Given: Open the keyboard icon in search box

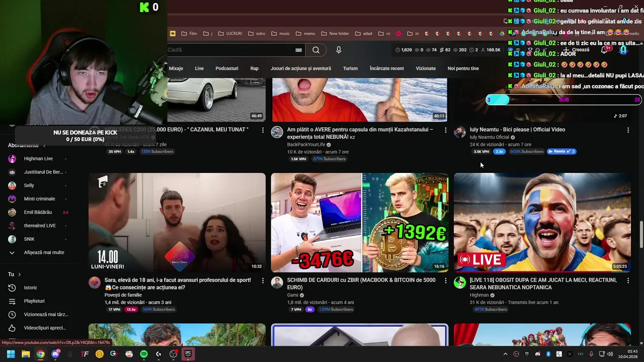Looking at the screenshot, I should tap(298, 50).
